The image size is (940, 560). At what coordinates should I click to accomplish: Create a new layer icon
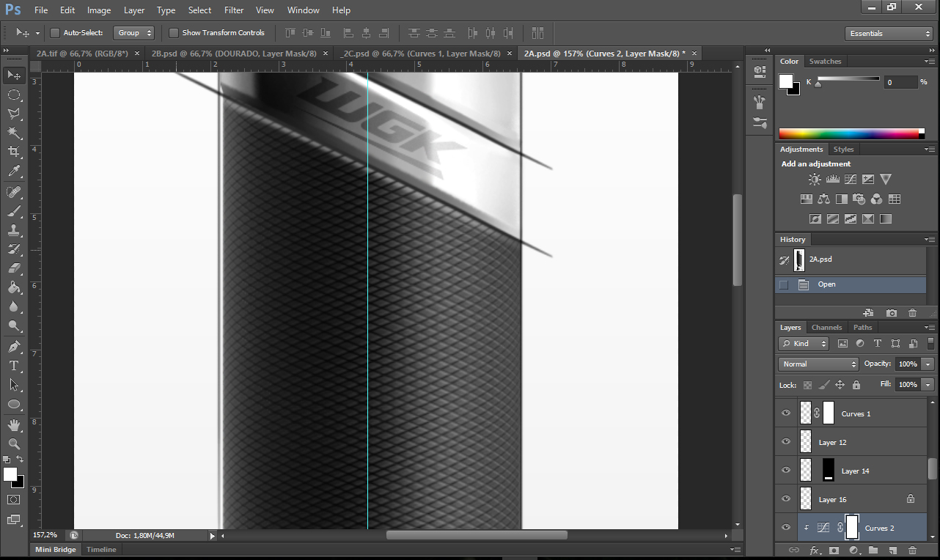[x=892, y=550]
